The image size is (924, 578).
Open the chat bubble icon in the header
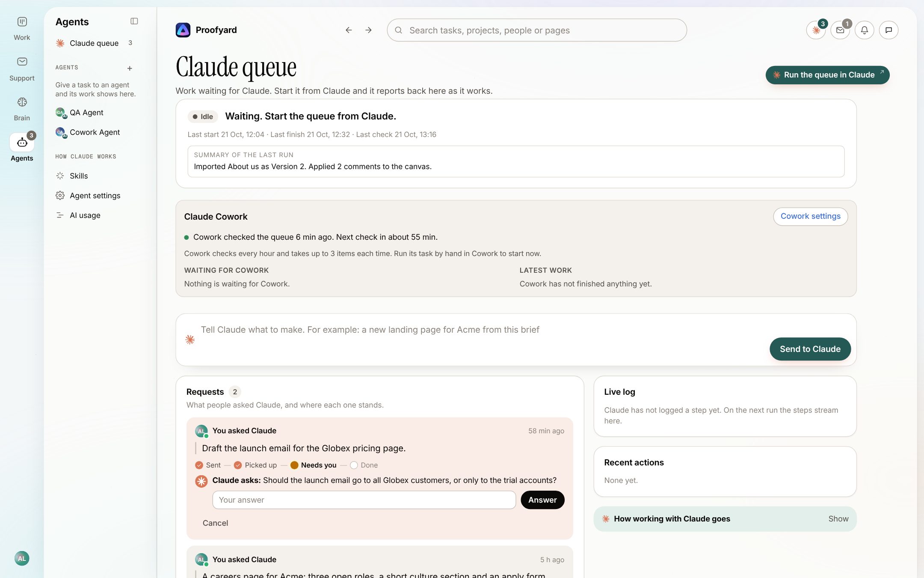tap(888, 30)
